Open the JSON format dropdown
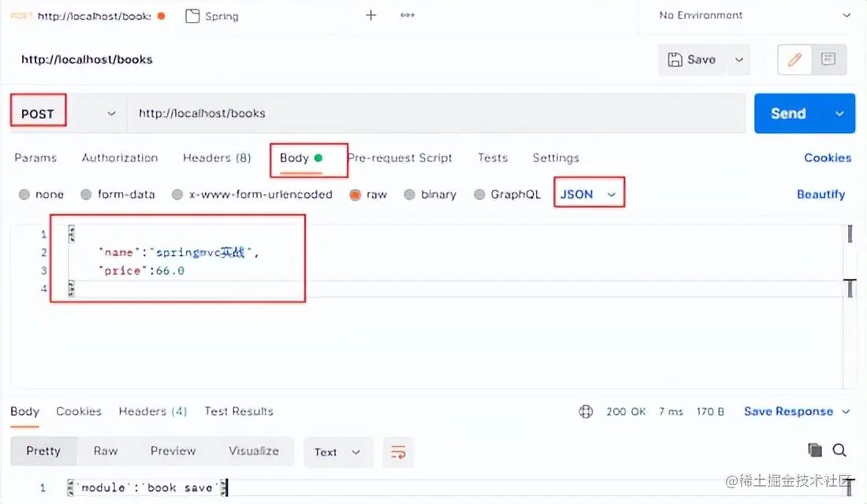This screenshot has height=504, width=867. (588, 195)
